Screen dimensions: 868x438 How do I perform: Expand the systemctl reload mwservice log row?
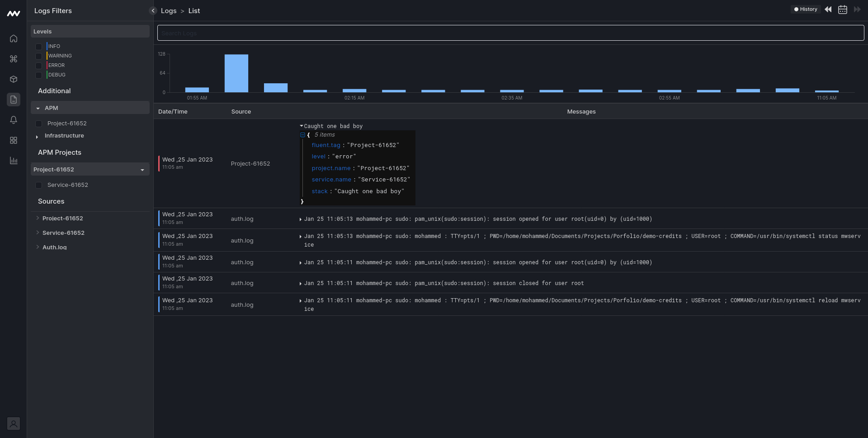pyautogui.click(x=301, y=301)
